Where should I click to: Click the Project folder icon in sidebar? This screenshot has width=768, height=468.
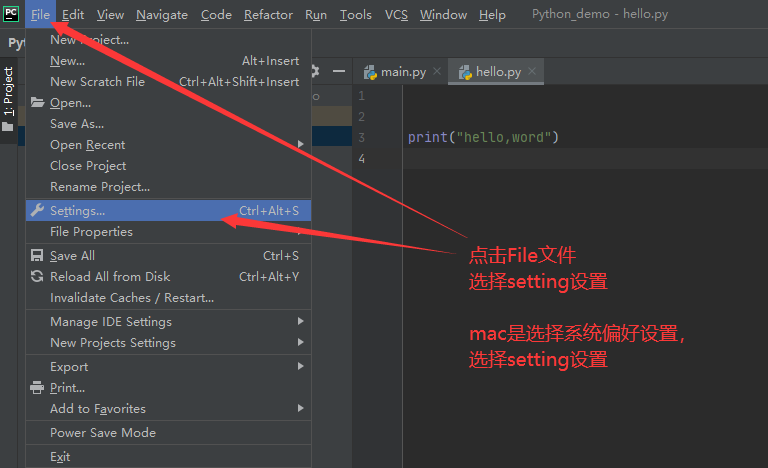(x=8, y=127)
